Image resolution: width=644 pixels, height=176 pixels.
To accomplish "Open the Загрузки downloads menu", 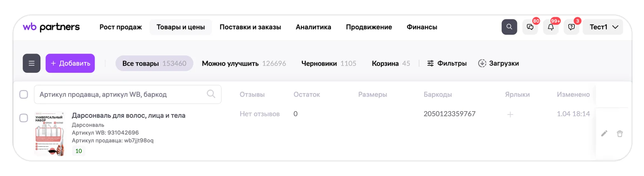I will [498, 63].
